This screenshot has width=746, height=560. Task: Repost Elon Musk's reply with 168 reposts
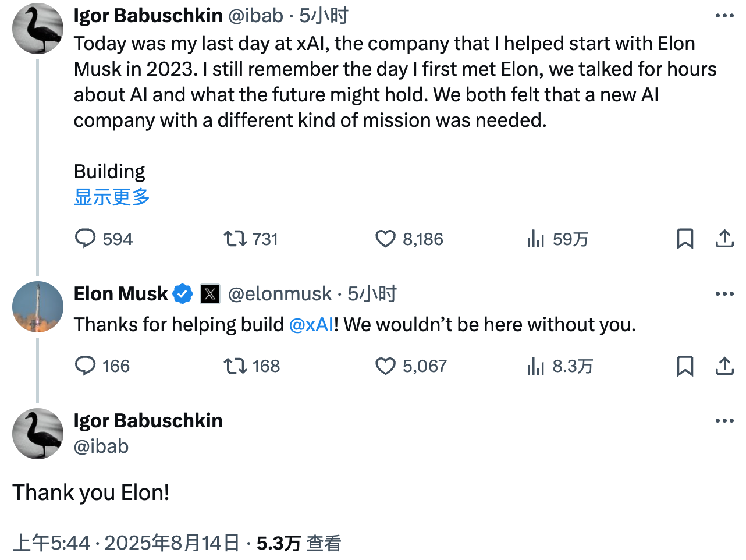click(236, 366)
